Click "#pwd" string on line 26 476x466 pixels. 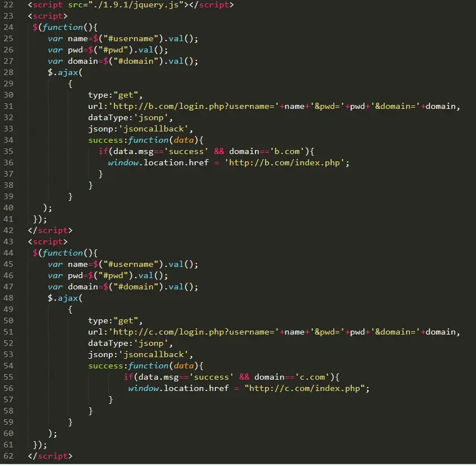click(113, 50)
